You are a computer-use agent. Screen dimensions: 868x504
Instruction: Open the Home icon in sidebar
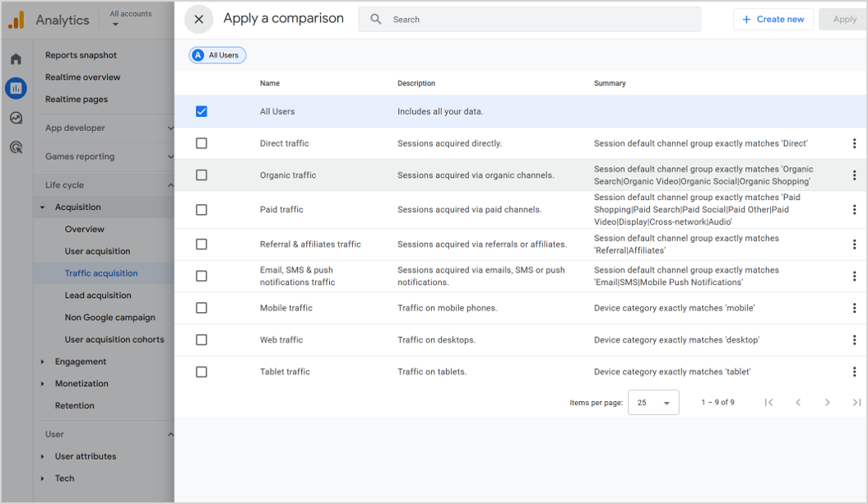coord(16,58)
